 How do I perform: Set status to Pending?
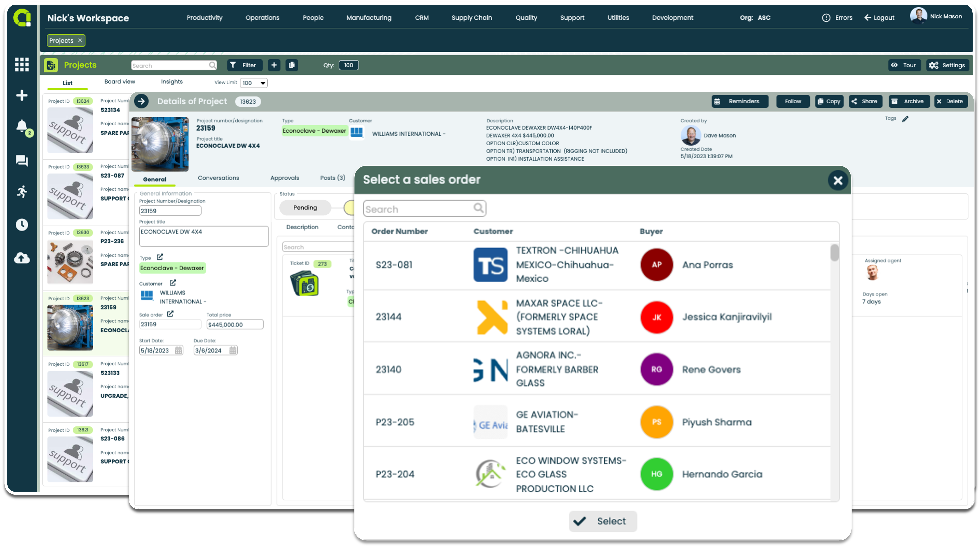(x=305, y=208)
